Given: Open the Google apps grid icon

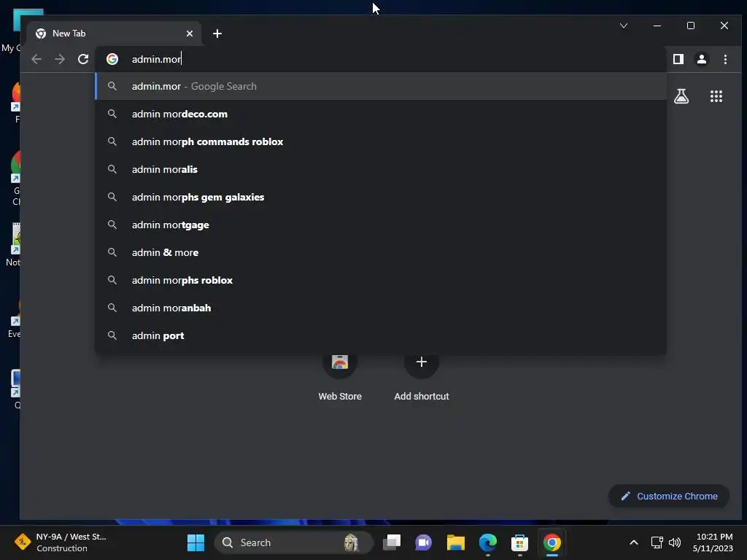Looking at the screenshot, I should pyautogui.click(x=716, y=97).
